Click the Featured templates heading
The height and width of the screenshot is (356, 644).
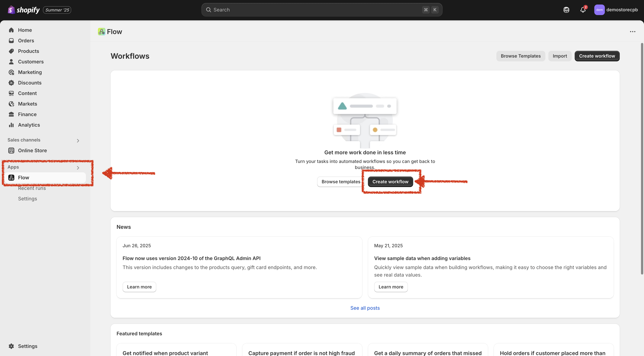[139, 334]
